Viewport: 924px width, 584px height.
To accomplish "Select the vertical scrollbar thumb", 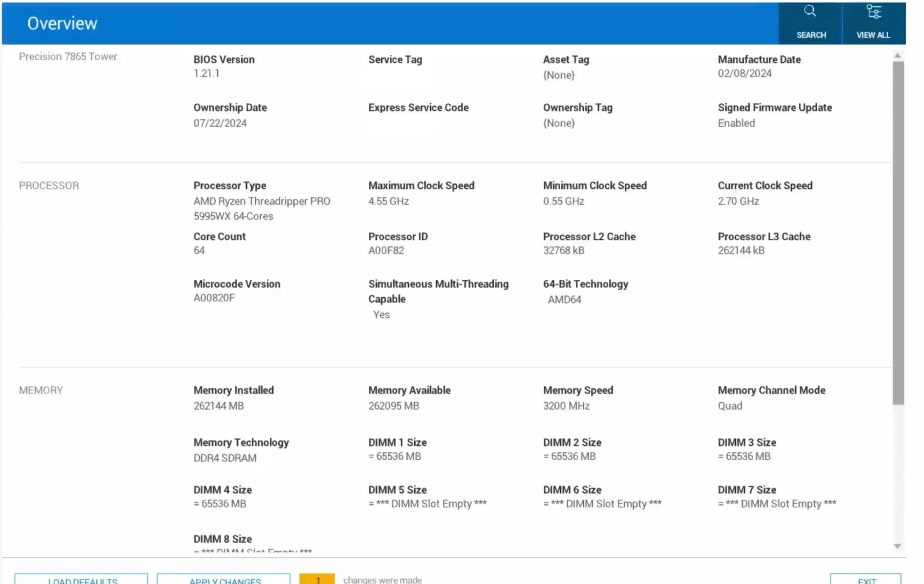I will coord(898,233).
